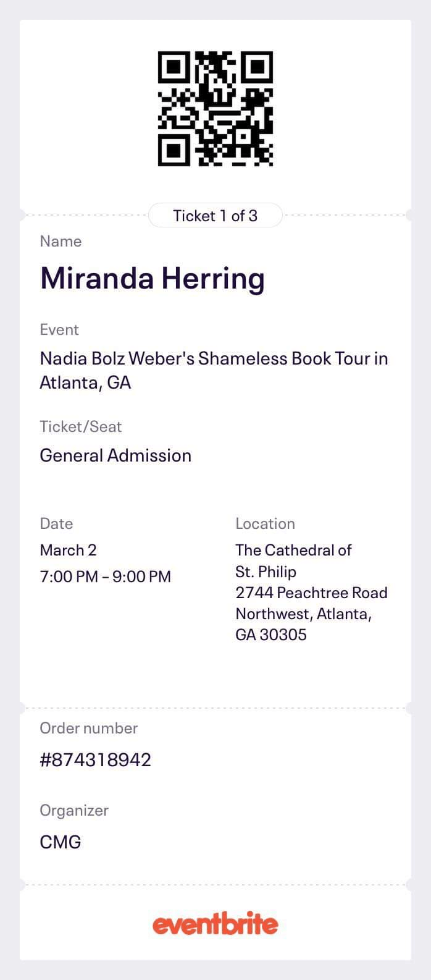Tap the organizer name CMG
The image size is (431, 980).
(x=61, y=842)
